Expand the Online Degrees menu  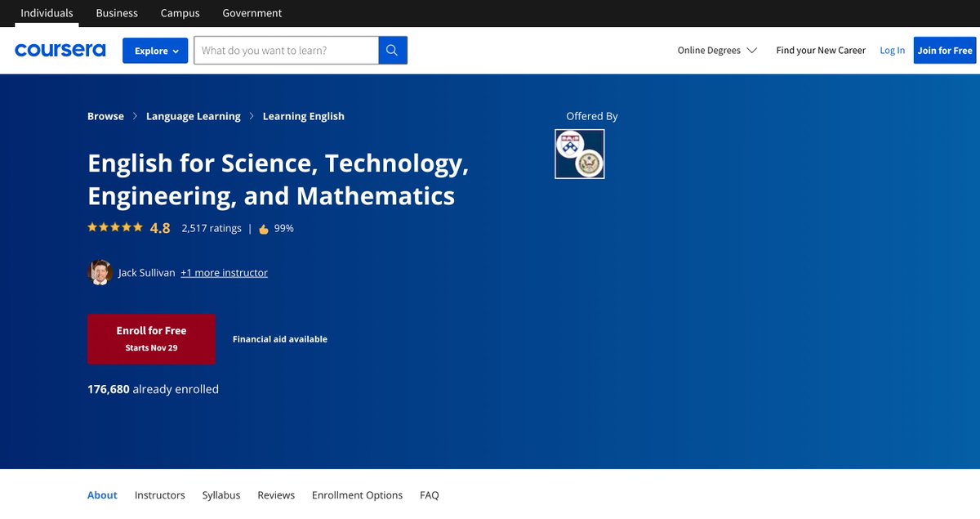[717, 51]
